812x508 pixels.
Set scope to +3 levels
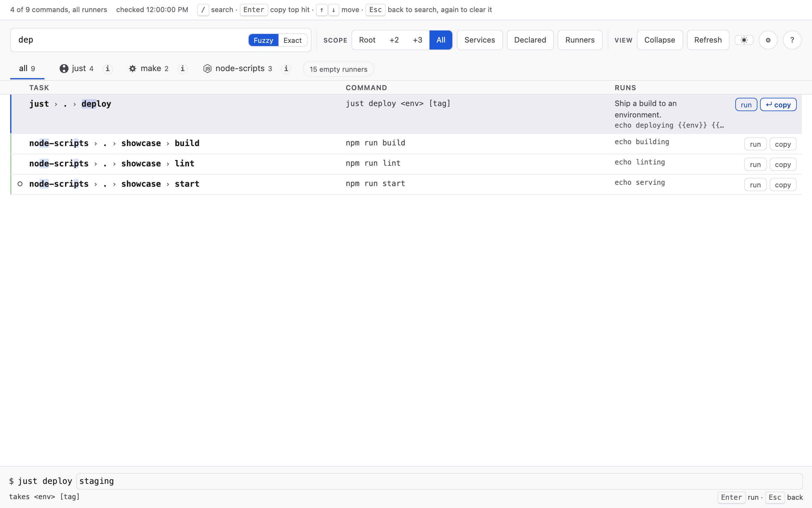coord(417,40)
